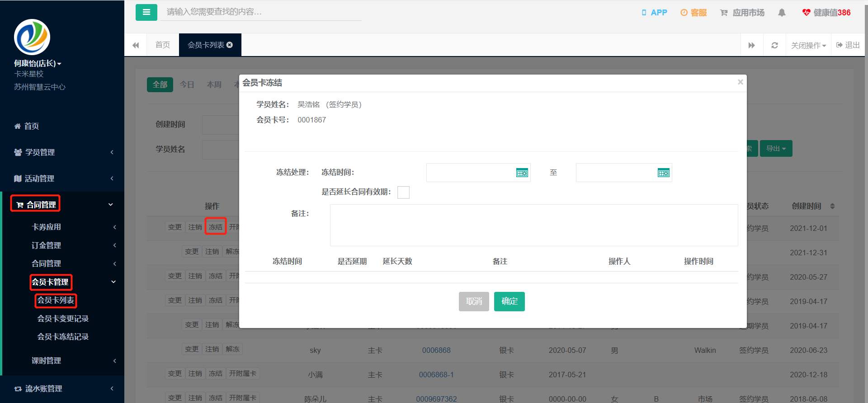Click 退出 to log out
The image size is (868, 403).
(848, 45)
